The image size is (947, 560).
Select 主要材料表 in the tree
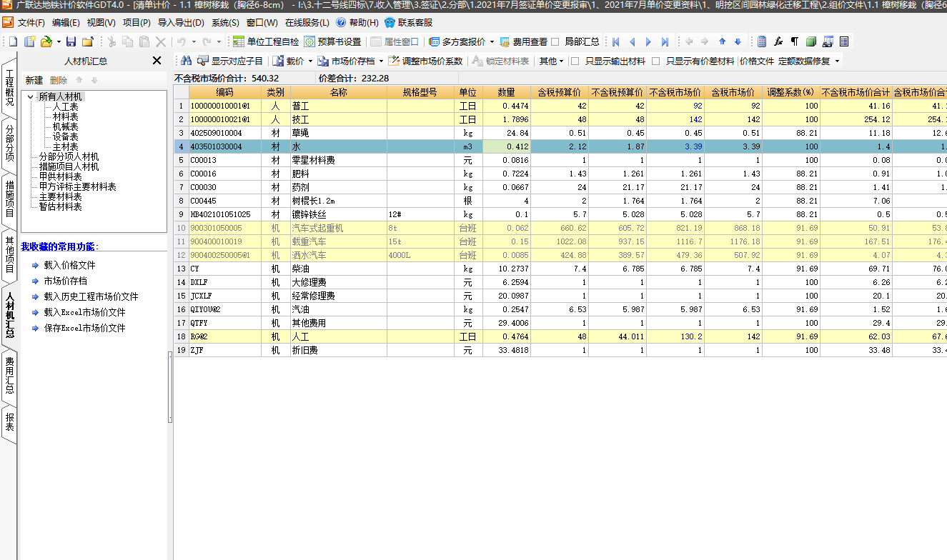pyautogui.click(x=61, y=196)
